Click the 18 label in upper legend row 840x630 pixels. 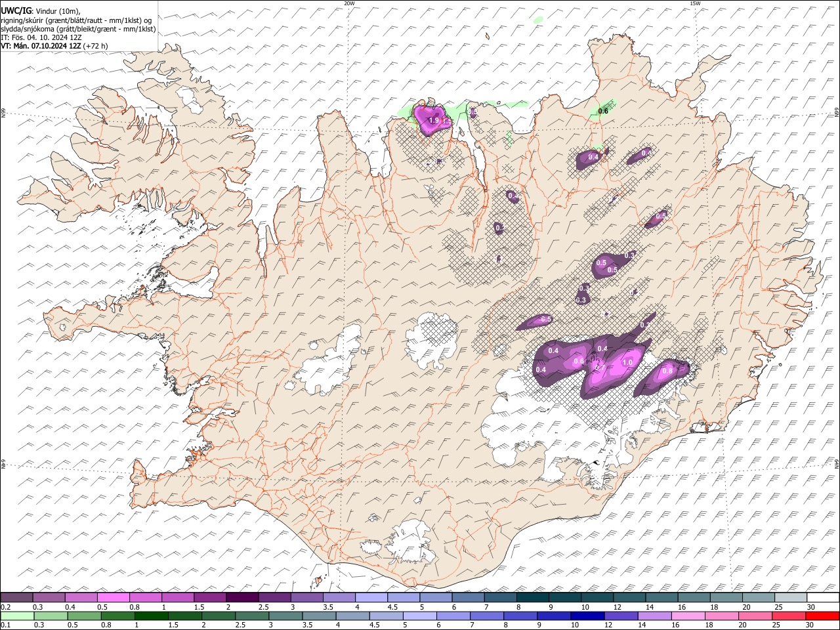point(714,607)
